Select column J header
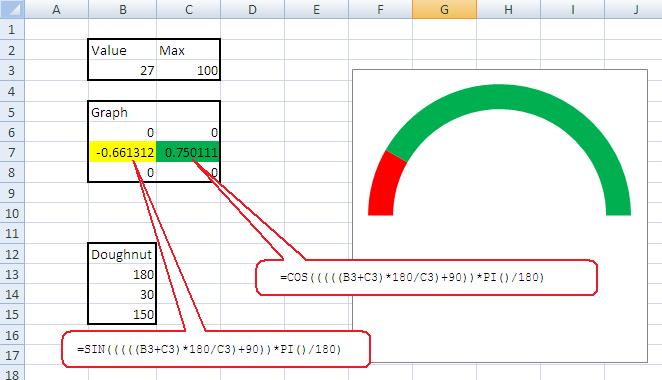Viewport: 662px width, 380px height. click(634, 9)
